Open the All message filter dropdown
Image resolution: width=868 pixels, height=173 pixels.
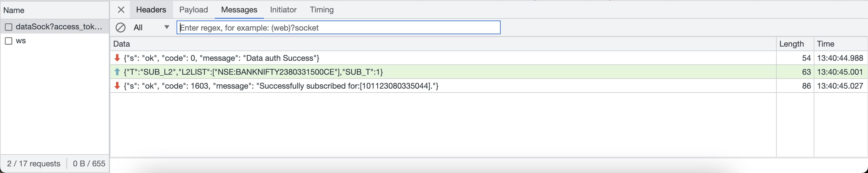click(x=151, y=27)
